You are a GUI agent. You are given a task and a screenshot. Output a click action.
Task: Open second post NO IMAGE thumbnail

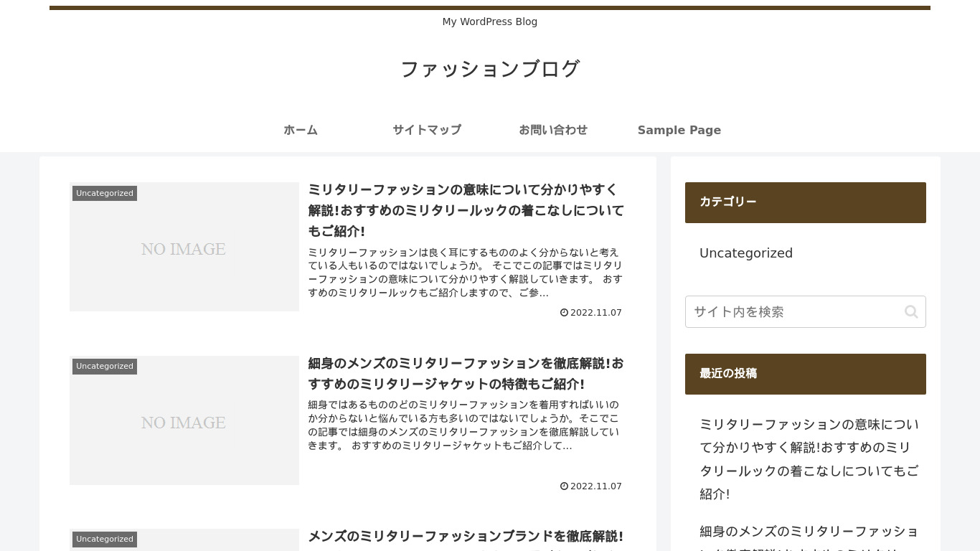click(184, 423)
